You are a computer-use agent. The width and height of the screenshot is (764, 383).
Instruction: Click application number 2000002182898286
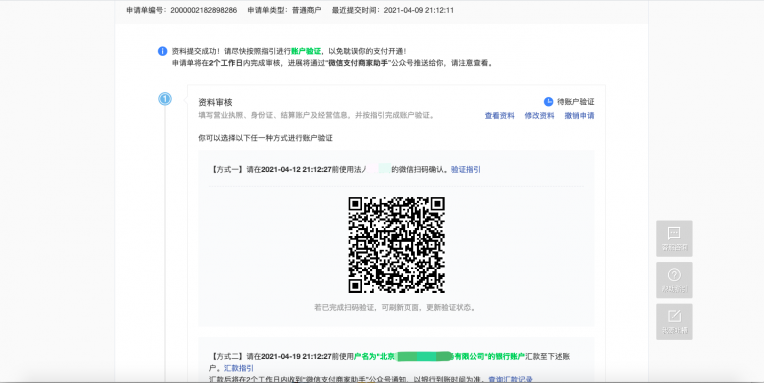(x=204, y=10)
